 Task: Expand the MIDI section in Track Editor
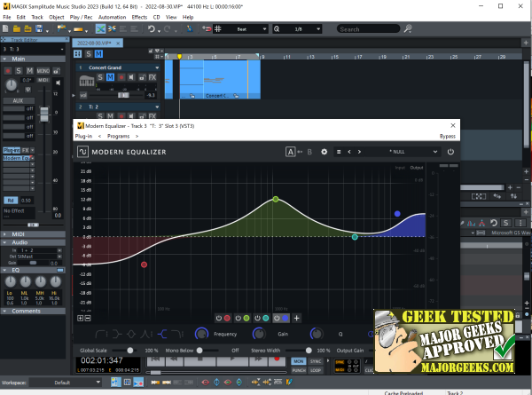click(x=4, y=234)
